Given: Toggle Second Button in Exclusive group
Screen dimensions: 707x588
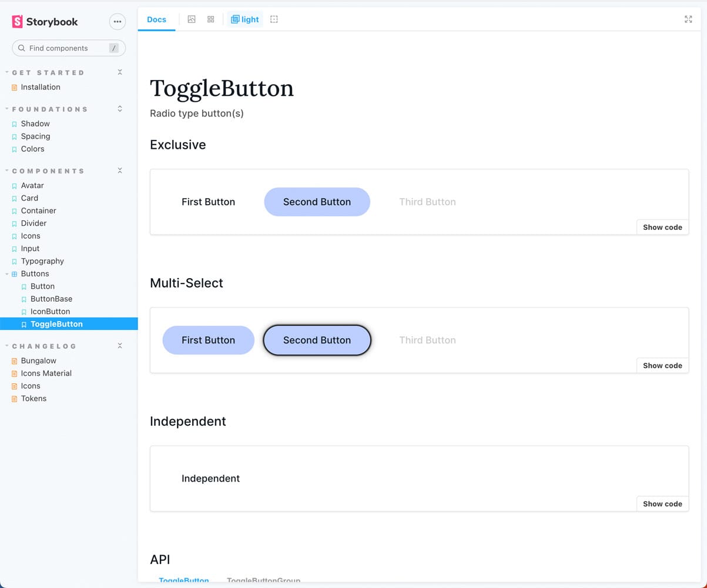Looking at the screenshot, I should click(317, 202).
